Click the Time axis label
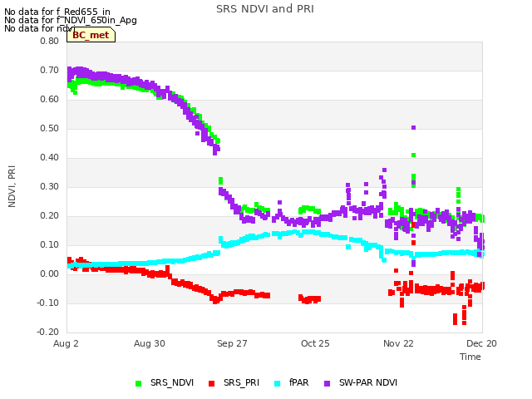This screenshot has height=399, width=532. pyautogui.click(x=470, y=357)
